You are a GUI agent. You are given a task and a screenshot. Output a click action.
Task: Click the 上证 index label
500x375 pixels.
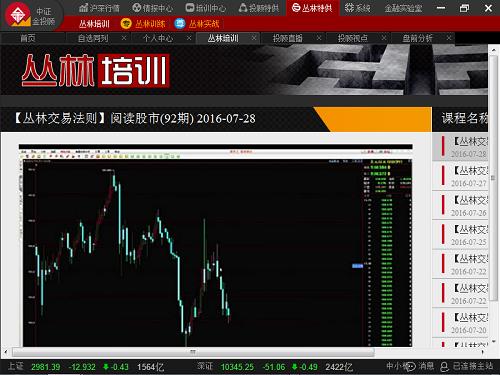pyautogui.click(x=16, y=366)
